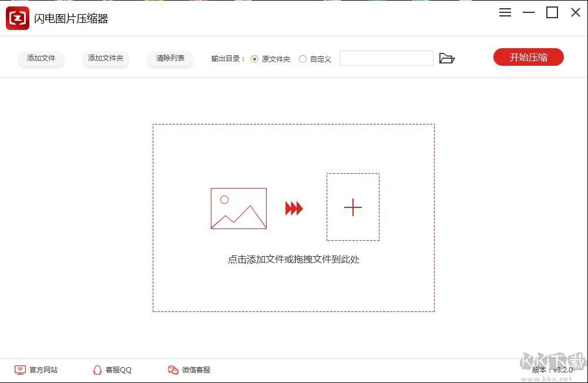Click the output directory input field
Screen dimensions: 588x383
click(386, 58)
